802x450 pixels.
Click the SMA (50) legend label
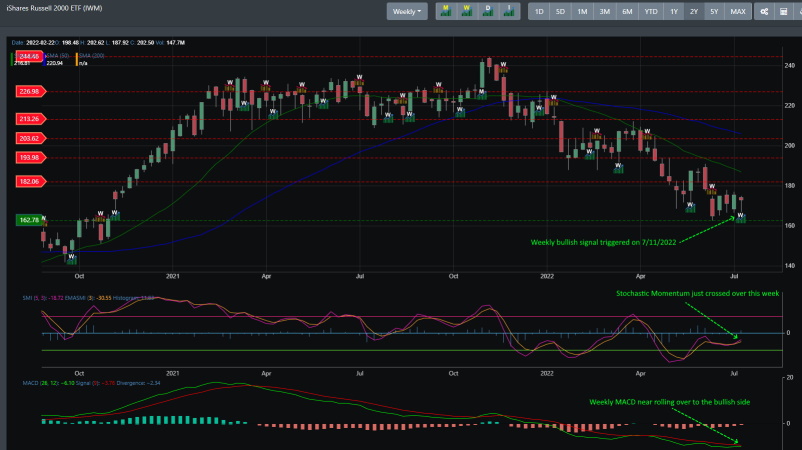(x=57, y=56)
